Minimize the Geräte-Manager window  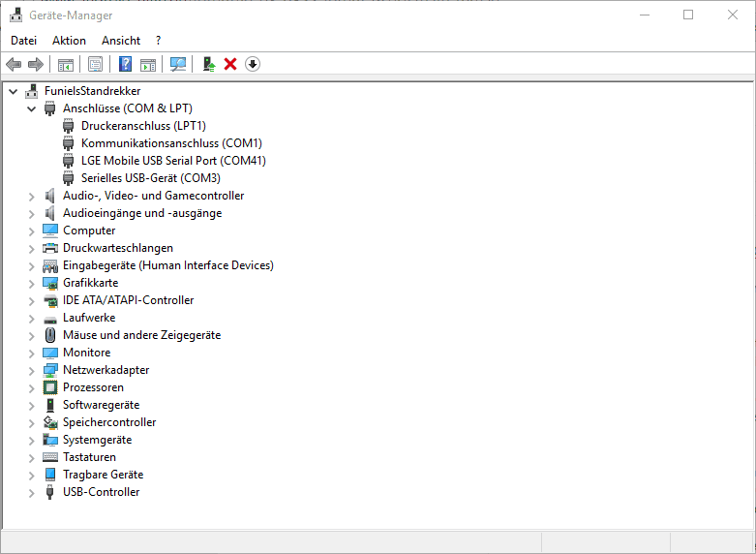click(645, 15)
